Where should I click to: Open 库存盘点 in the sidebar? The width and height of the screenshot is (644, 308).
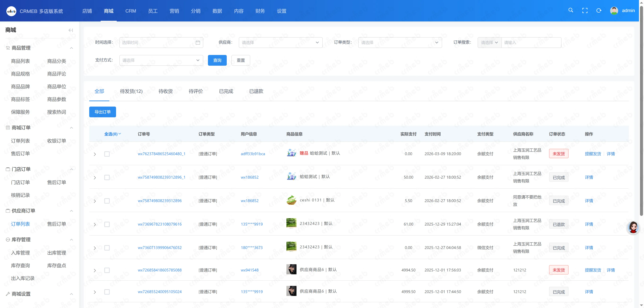[57, 265]
